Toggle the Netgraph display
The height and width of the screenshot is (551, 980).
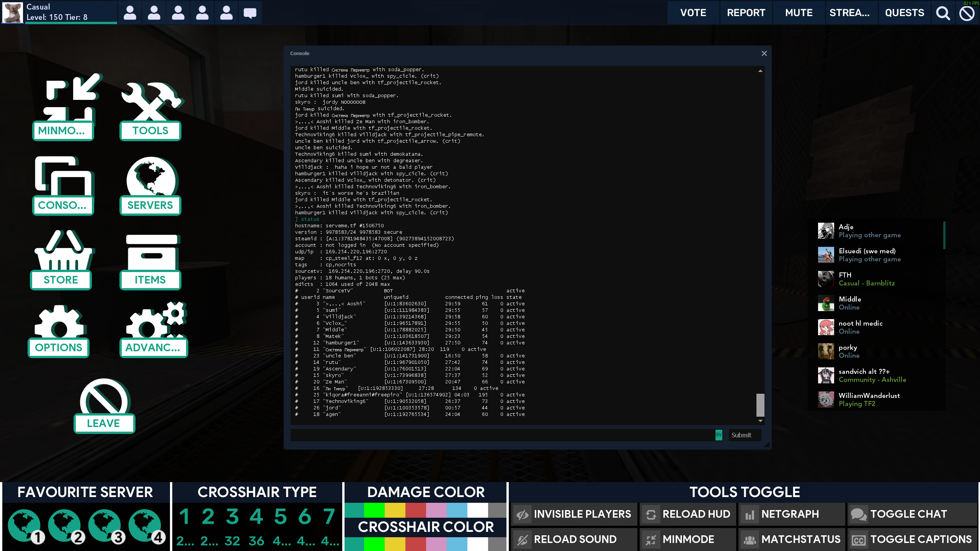click(791, 514)
